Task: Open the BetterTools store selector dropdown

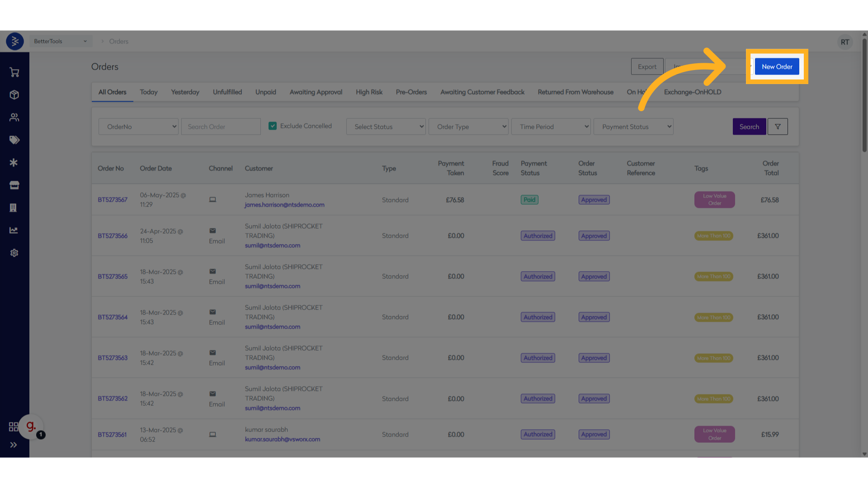Action: pos(60,41)
